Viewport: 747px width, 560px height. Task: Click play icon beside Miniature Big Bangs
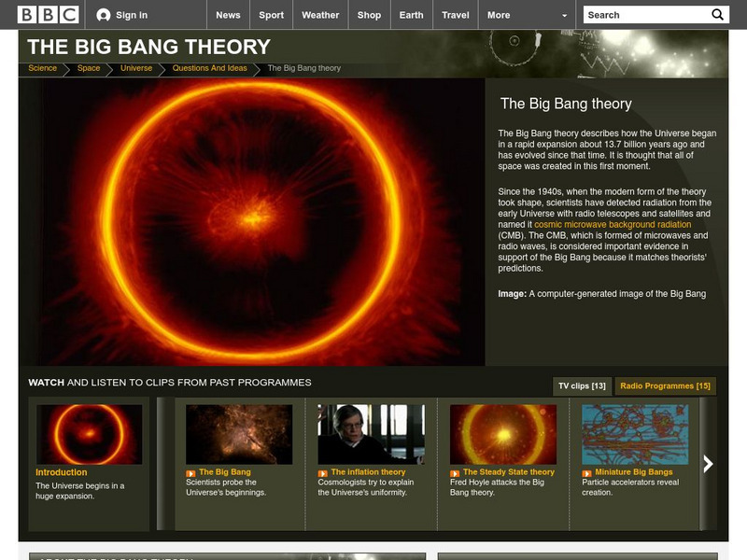[586, 473]
